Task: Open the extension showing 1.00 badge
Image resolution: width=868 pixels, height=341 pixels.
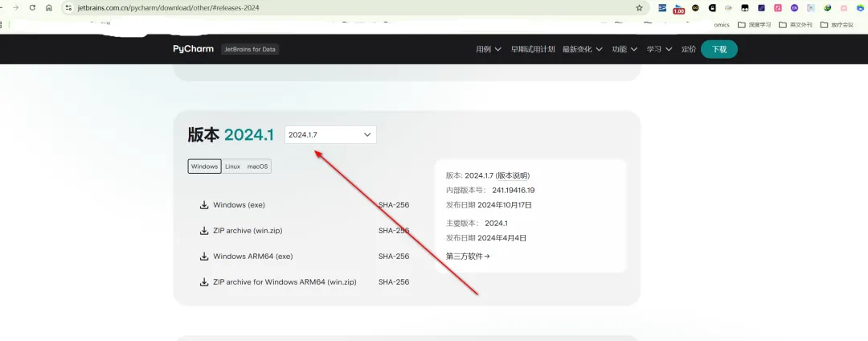Action: point(678,10)
